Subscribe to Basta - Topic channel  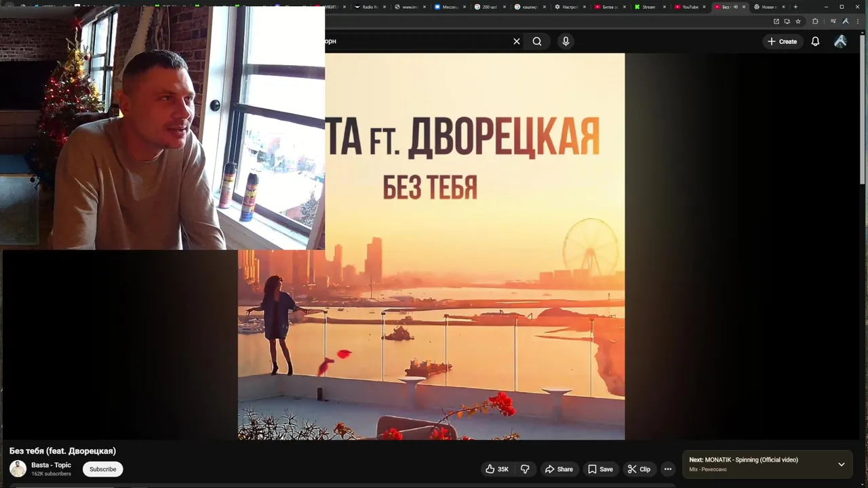click(x=103, y=469)
